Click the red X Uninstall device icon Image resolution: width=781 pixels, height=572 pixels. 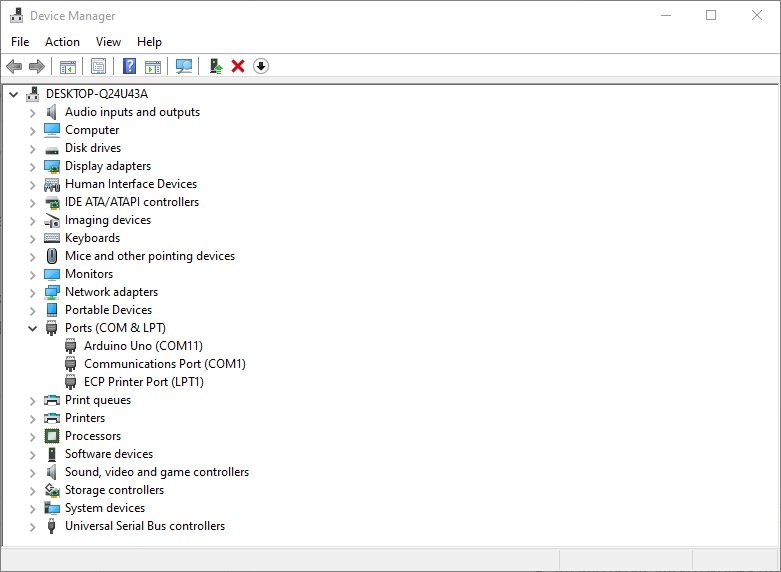pos(238,66)
